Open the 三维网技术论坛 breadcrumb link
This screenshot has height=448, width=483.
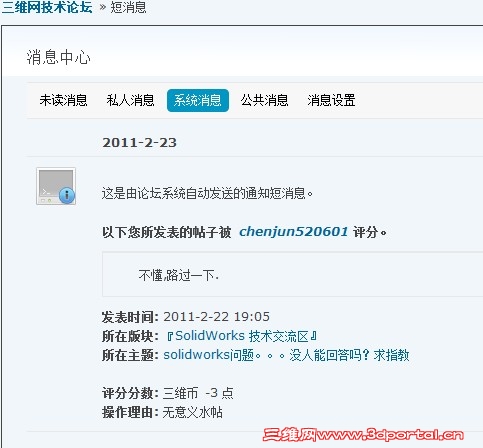click(x=47, y=7)
